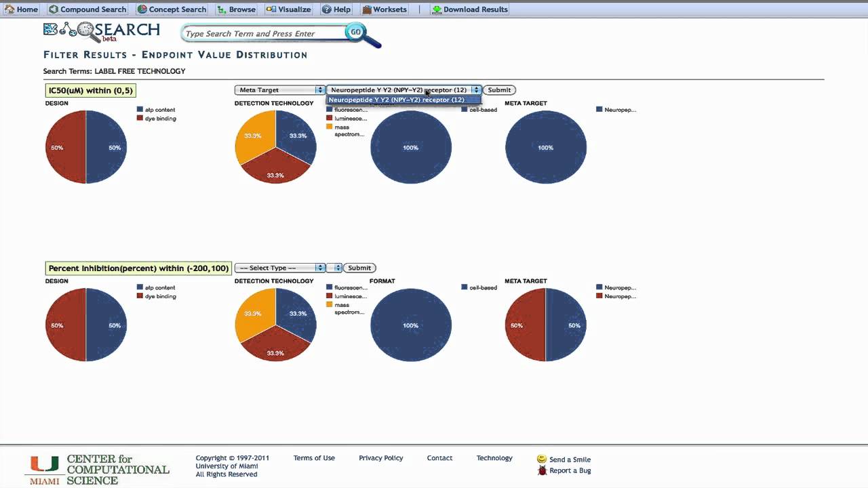Click Percent Inhibition within (-200,100) label
868x488 pixels.
[138, 268]
